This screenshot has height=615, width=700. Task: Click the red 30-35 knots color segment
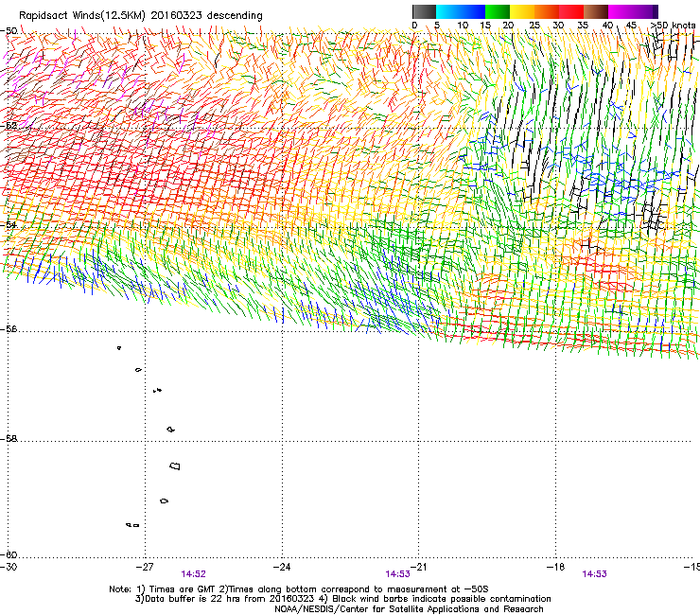click(571, 11)
